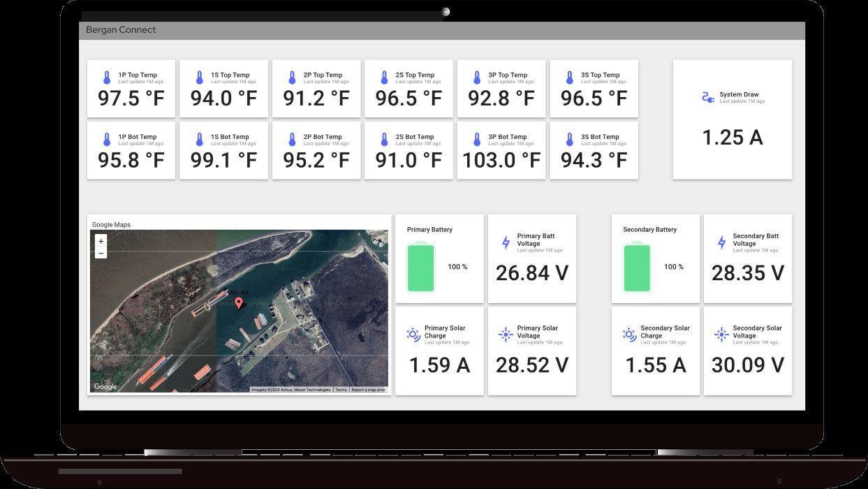This screenshot has width=868, height=489.
Task: Click the Primary Battery green level indicator
Action: [420, 268]
